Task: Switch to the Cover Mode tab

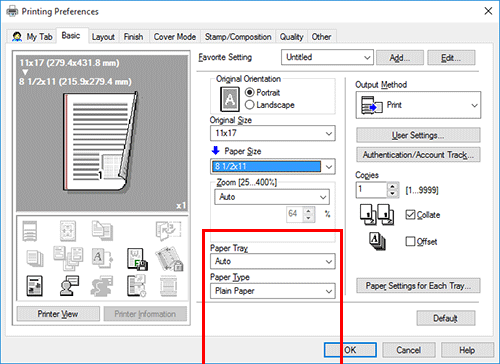Action: (175, 37)
